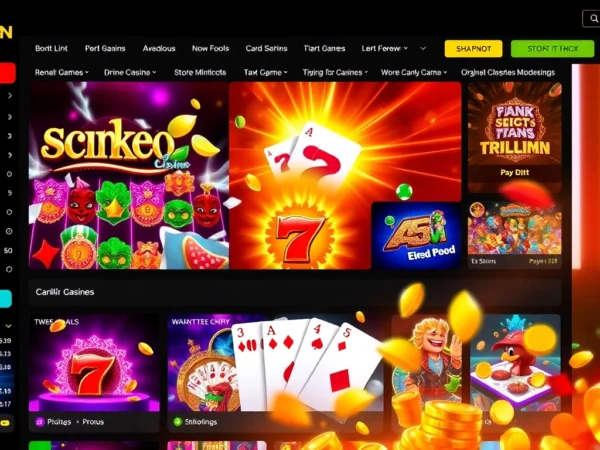Collapse the yellow chevron in the left sidebar
Screen dimensions: 600x450
click(8, 326)
